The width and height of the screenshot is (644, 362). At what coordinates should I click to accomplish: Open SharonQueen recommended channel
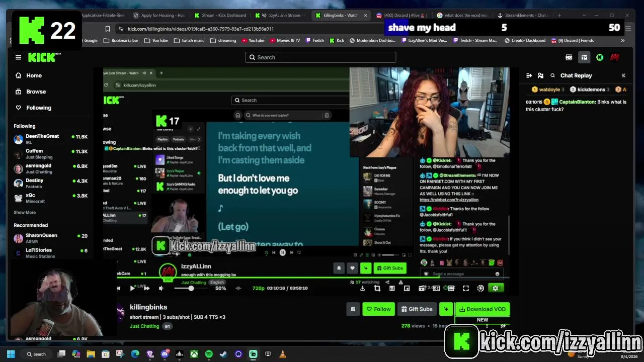(51, 238)
